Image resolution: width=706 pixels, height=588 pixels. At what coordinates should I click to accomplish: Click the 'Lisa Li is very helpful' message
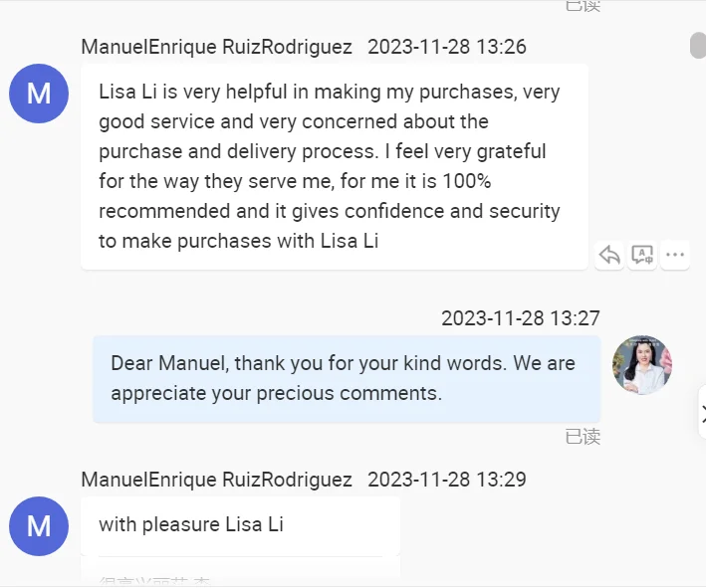(334, 166)
